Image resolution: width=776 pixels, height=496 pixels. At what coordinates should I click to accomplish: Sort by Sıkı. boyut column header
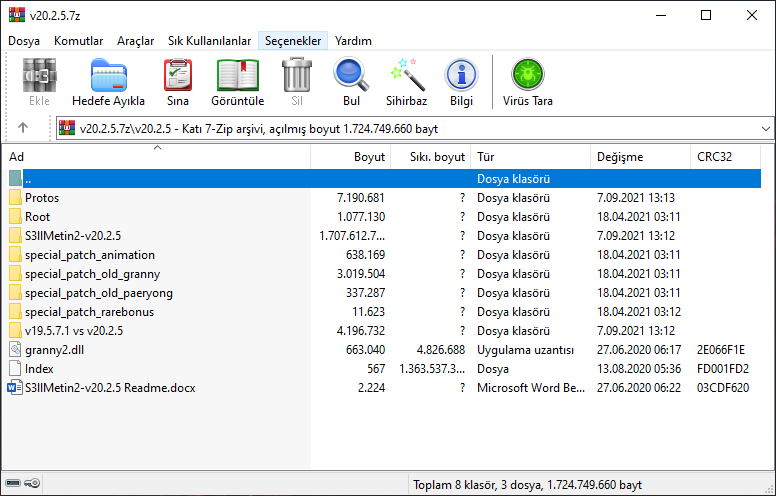click(x=431, y=156)
